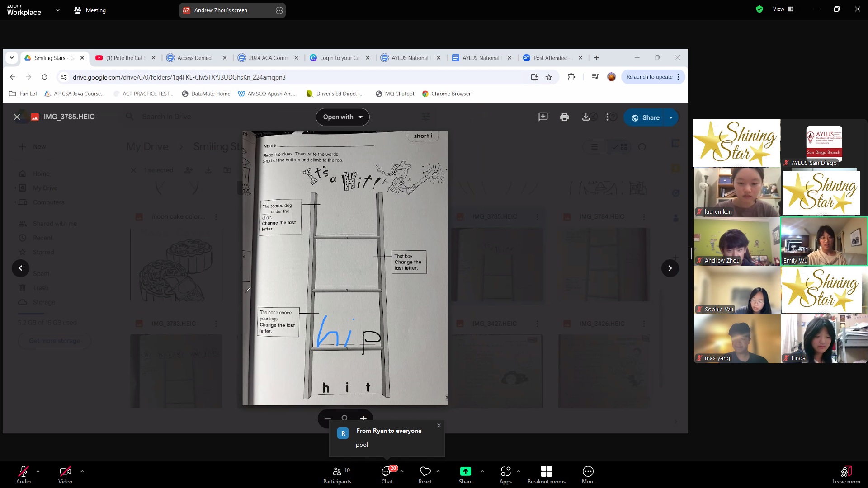Open Breakout rooms
Screen dimensions: 868x488
tap(547, 475)
